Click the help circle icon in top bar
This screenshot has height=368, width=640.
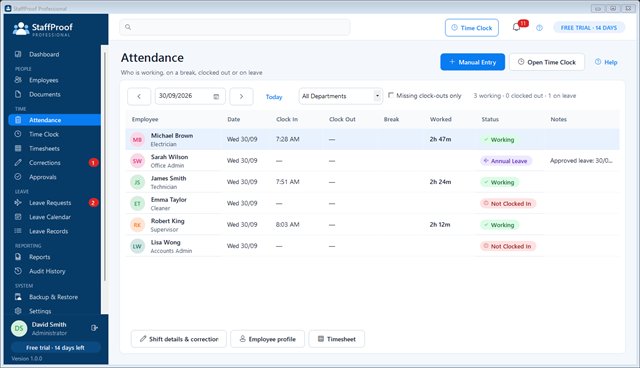click(540, 28)
